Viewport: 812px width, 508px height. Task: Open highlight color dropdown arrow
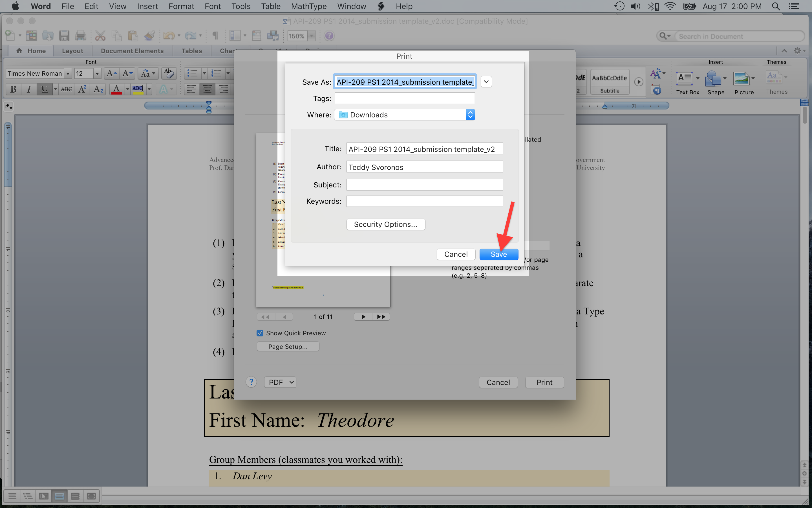149,89
